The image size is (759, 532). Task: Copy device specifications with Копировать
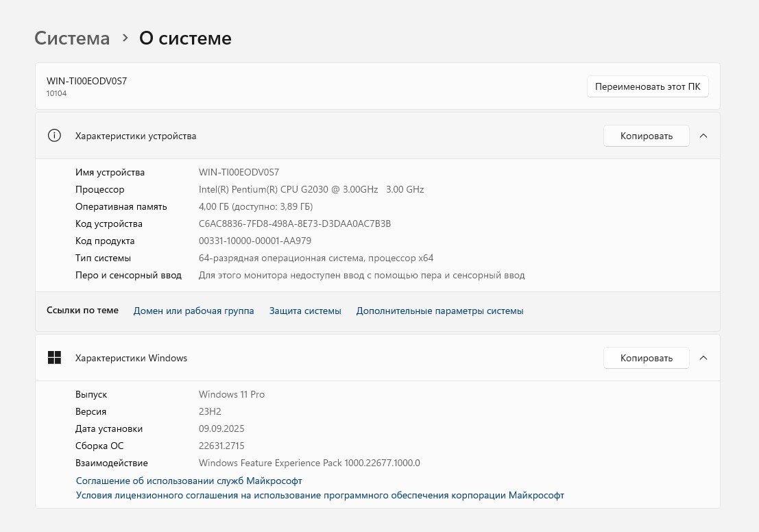[647, 136]
